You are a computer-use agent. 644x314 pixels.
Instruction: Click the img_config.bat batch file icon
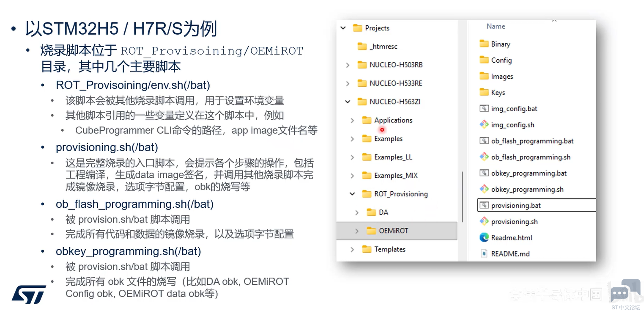[484, 109]
